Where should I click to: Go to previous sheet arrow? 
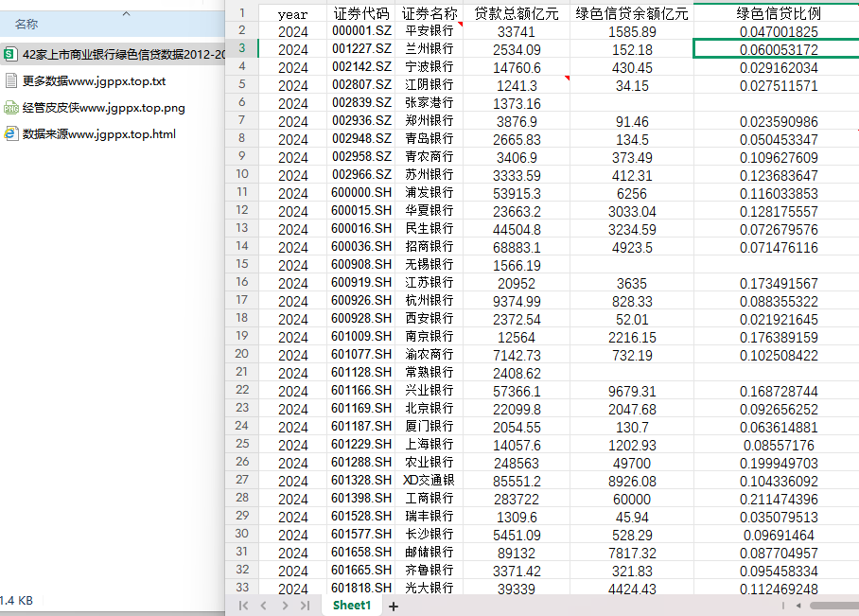pos(264,606)
